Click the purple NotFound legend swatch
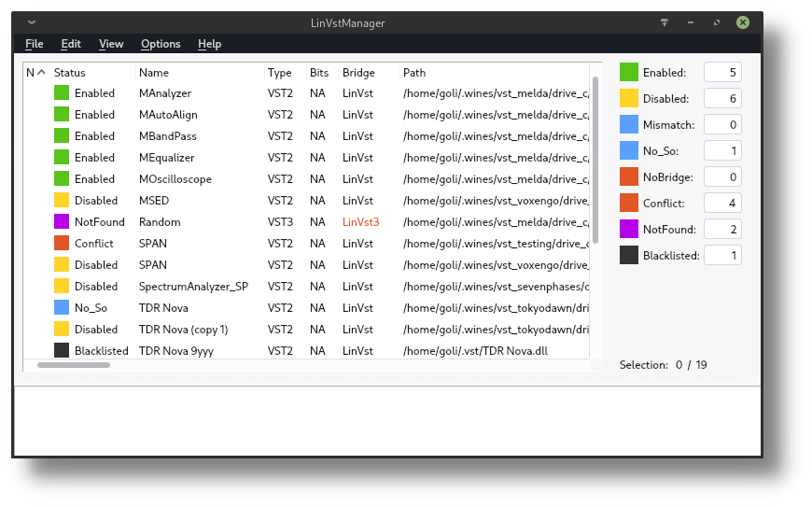The height and width of the screenshot is (507, 812). coord(629,229)
